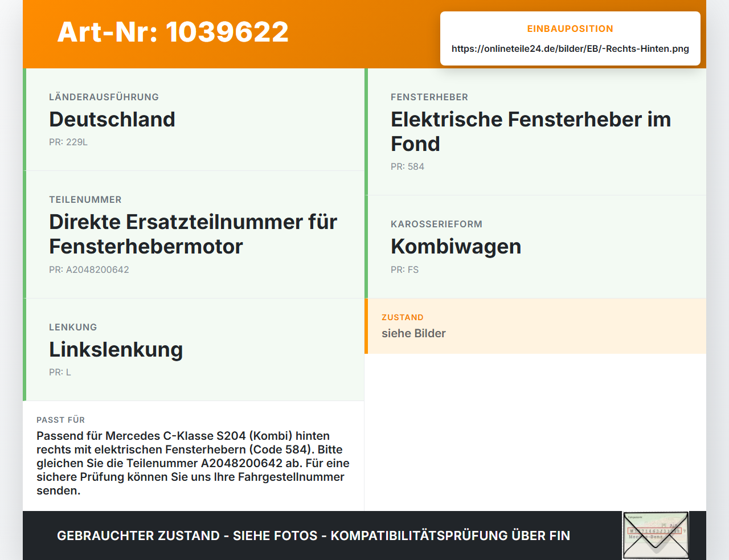
Task: Click the PASST FÜR label
Action: [x=60, y=420]
